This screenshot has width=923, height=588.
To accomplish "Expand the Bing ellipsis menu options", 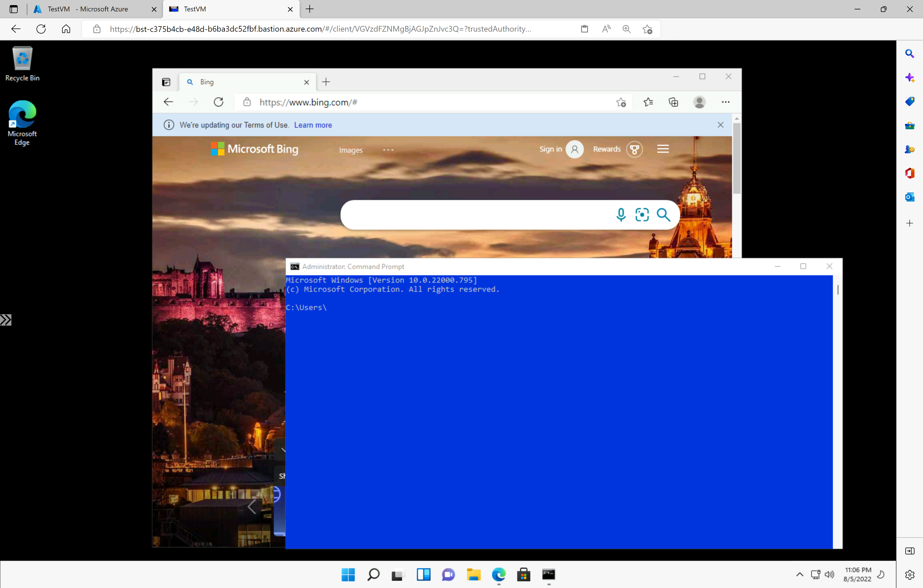I will tap(387, 149).
